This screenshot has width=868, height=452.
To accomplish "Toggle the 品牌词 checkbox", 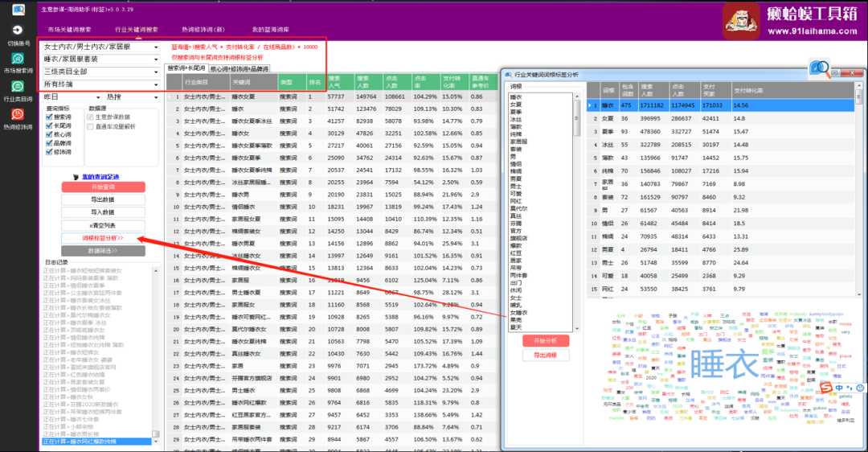I will pos(49,143).
